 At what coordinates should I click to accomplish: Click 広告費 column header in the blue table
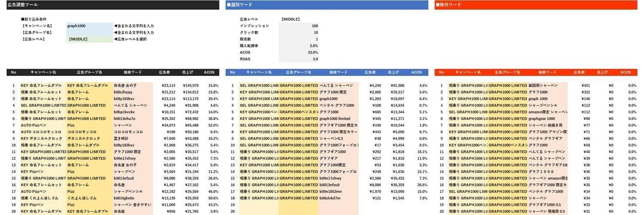pos(370,73)
